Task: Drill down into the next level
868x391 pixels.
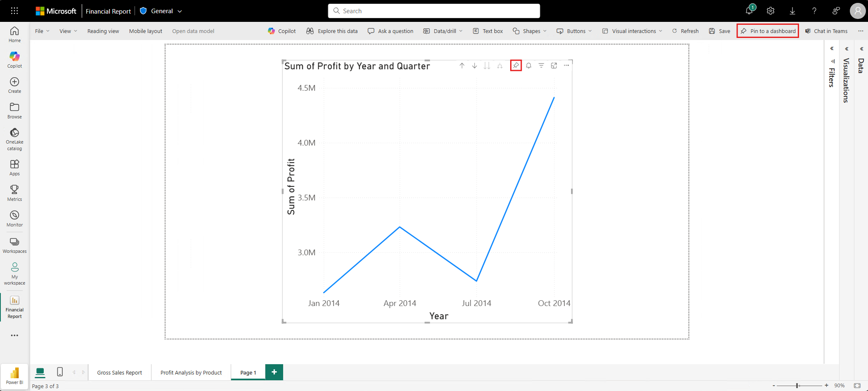Action: pos(474,66)
